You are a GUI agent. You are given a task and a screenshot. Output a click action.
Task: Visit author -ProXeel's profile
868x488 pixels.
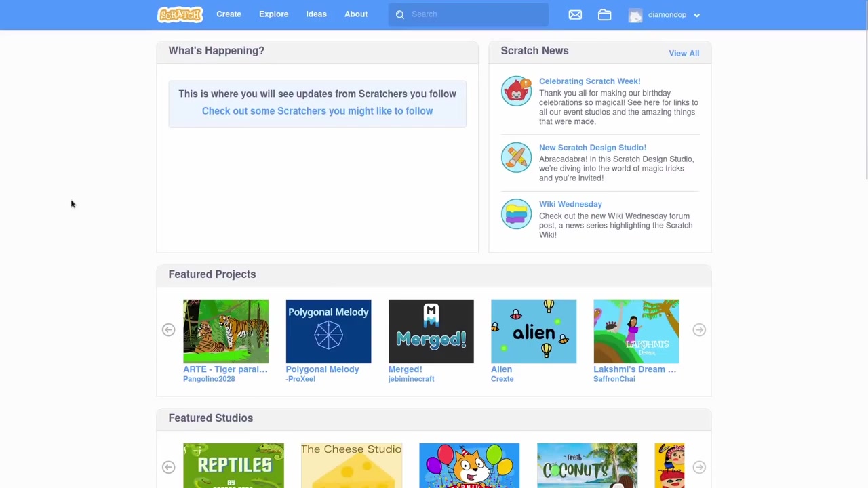point(300,379)
